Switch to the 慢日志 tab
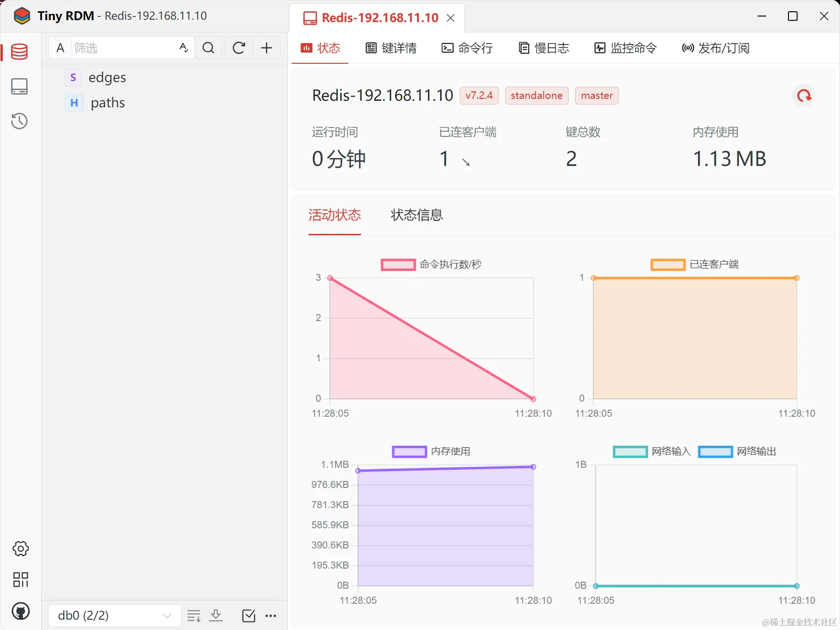The image size is (840, 630). point(544,48)
